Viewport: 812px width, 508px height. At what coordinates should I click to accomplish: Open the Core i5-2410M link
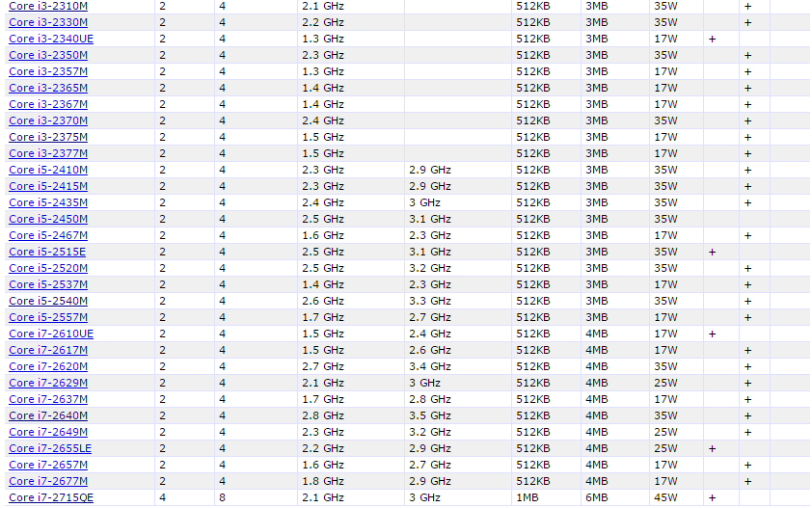click(48, 170)
